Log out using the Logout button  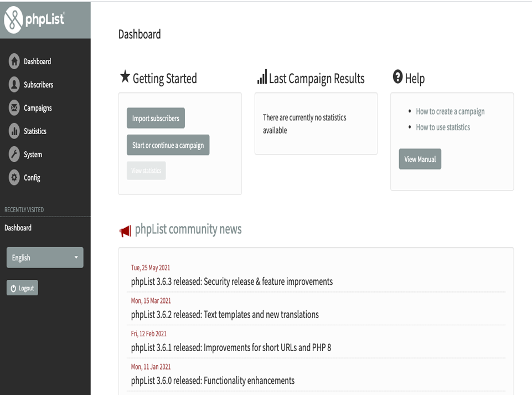(x=22, y=288)
